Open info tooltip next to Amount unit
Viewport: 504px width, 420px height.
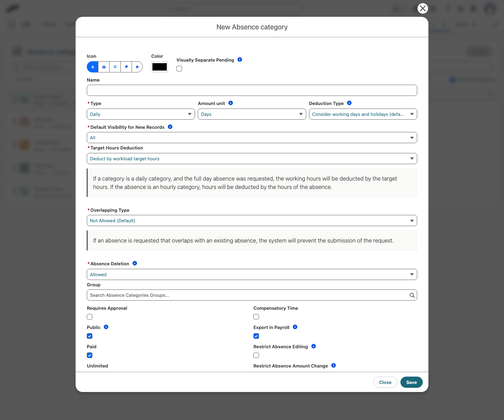point(231,103)
